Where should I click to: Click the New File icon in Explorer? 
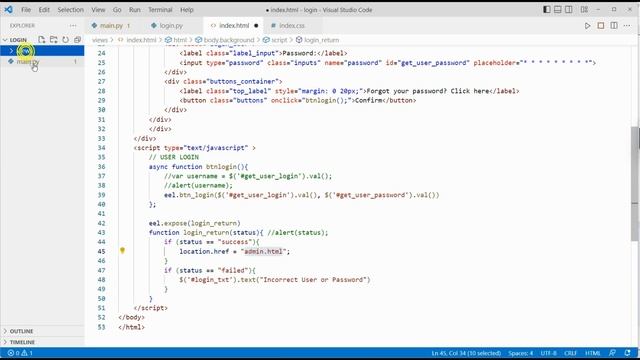click(x=42, y=40)
